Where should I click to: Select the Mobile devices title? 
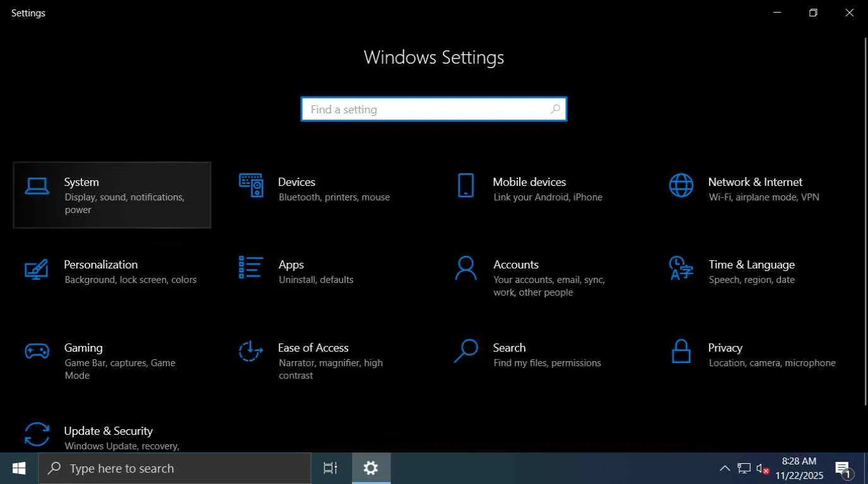[x=529, y=182]
